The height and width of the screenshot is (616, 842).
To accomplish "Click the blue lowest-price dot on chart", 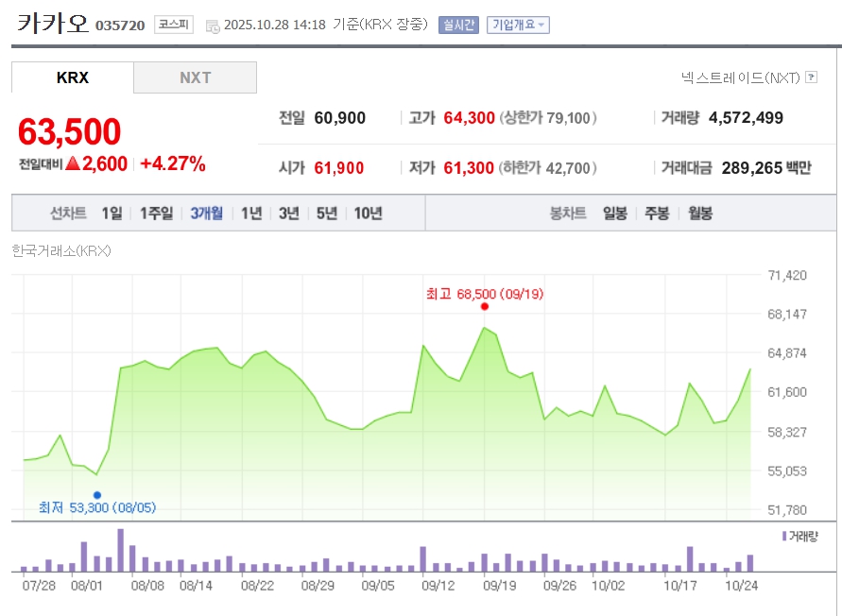I will (x=97, y=494).
